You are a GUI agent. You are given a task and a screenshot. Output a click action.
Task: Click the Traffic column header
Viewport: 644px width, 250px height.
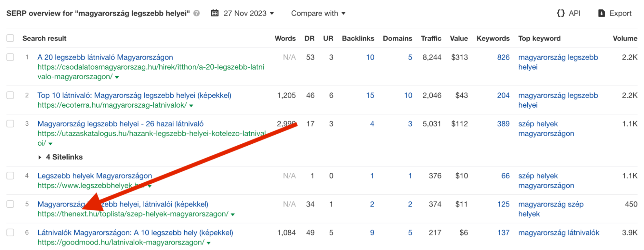click(431, 38)
